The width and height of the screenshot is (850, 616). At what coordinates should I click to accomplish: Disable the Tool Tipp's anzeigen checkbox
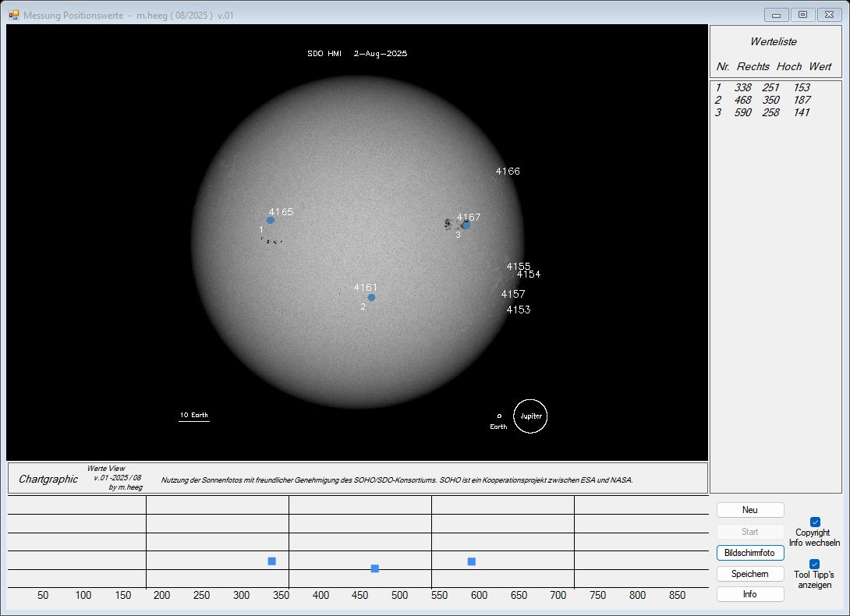click(x=815, y=564)
